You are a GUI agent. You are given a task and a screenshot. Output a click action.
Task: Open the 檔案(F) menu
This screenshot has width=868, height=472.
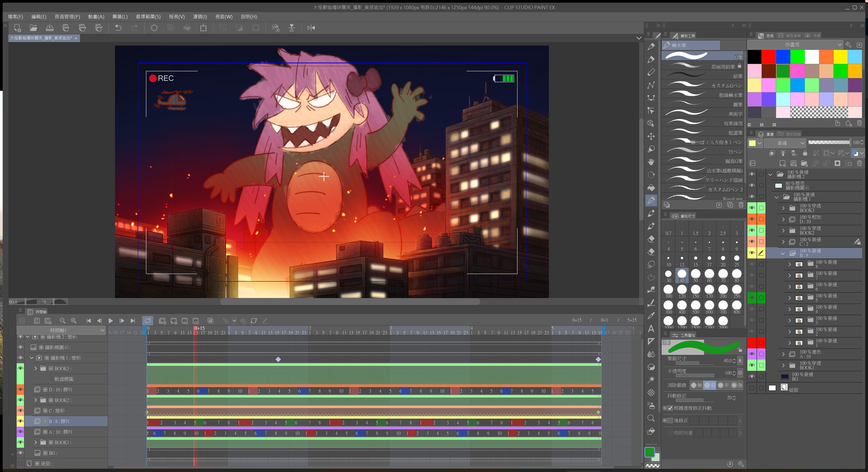(x=16, y=17)
